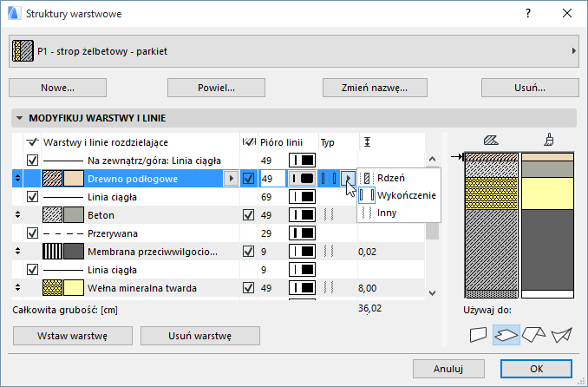
Task: Click Beton type icon
Action: point(329,215)
